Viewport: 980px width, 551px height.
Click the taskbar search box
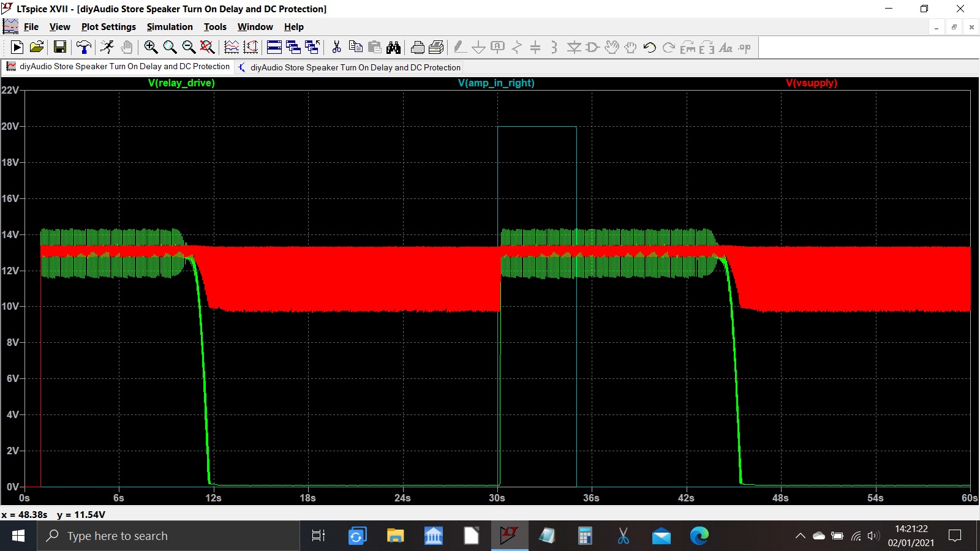[x=168, y=536]
